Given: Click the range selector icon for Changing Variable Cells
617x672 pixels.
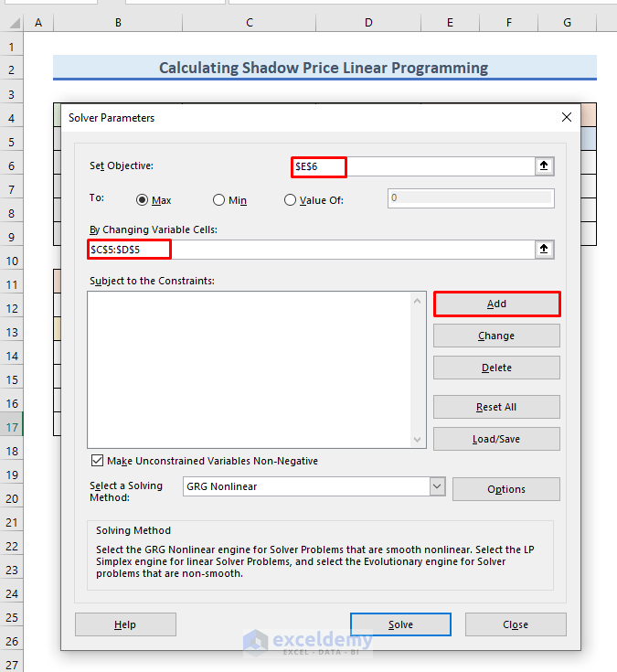Looking at the screenshot, I should (x=544, y=249).
